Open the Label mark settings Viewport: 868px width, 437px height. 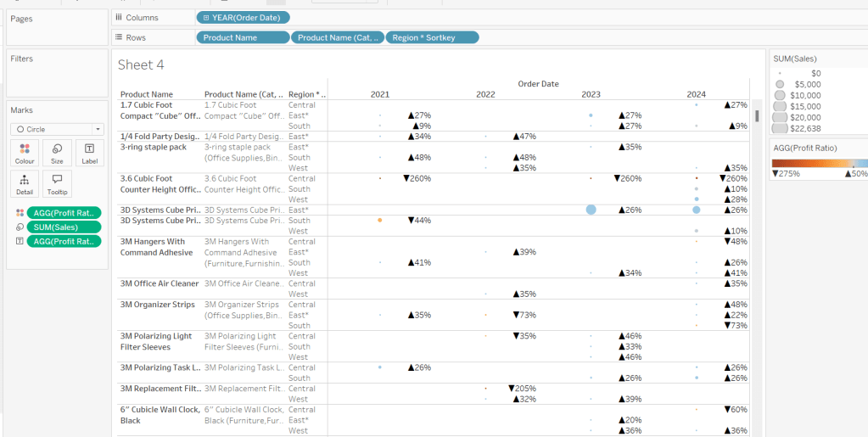click(89, 153)
